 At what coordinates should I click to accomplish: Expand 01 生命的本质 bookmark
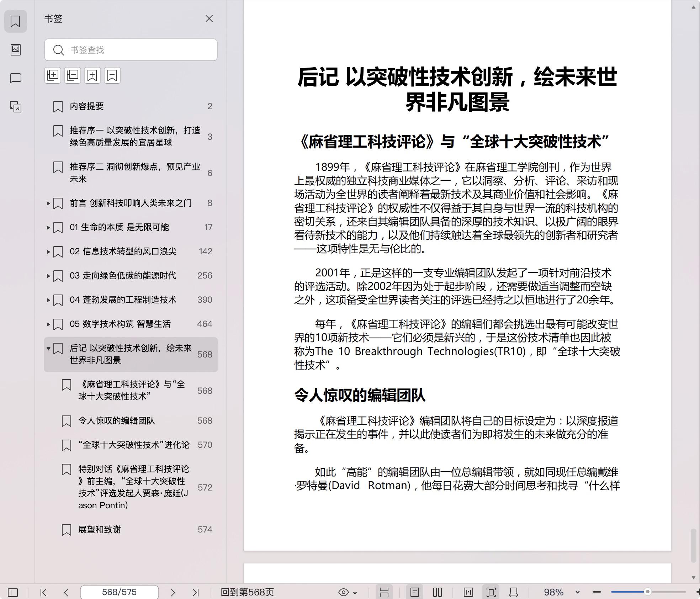coord(48,228)
